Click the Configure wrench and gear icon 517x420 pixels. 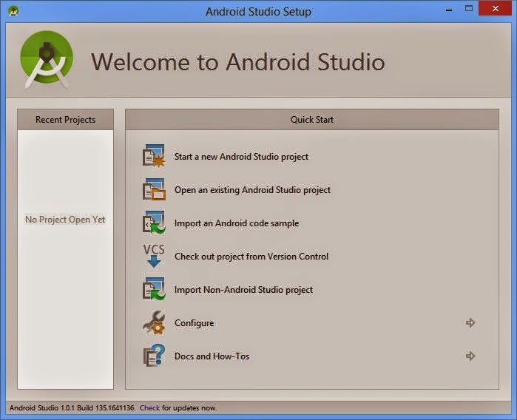pos(154,322)
